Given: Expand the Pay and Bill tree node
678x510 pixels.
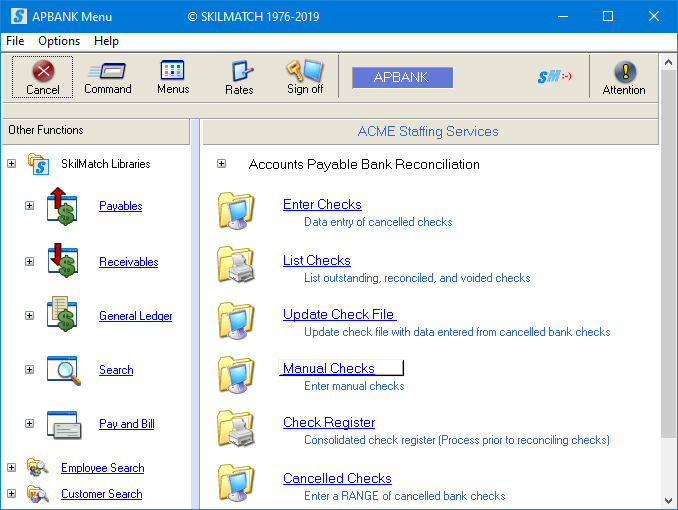Looking at the screenshot, I should (x=29, y=423).
